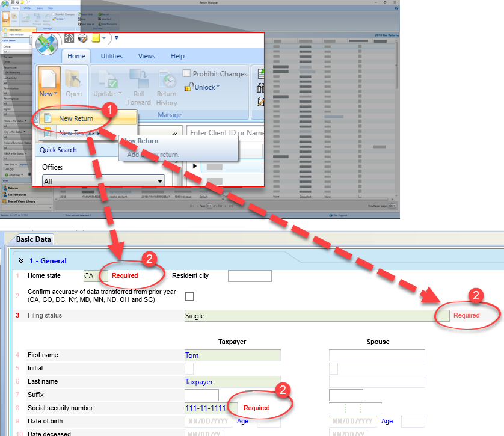
Task: Open the gauge icon in quick access toolbar
Action: click(69, 38)
